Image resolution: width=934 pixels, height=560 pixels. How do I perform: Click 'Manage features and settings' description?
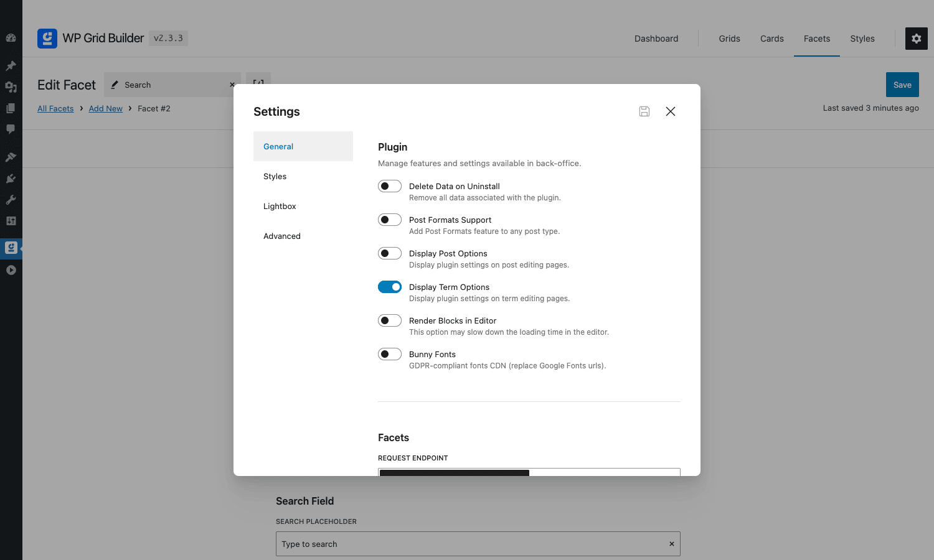click(x=479, y=164)
